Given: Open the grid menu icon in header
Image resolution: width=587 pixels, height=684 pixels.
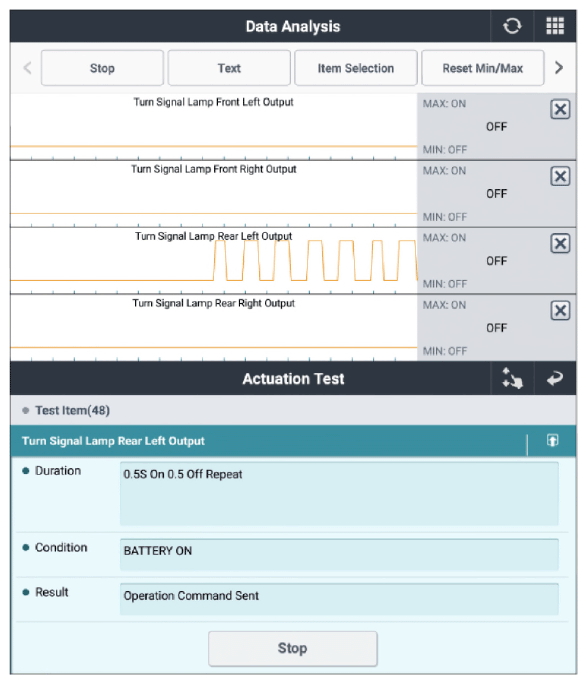Looking at the screenshot, I should click(555, 26).
